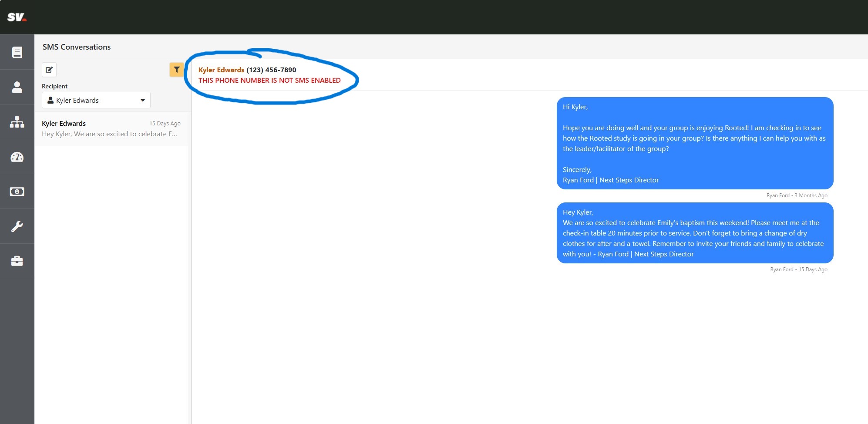Screen dimensions: 868x424
Task: Click the phone number (123) 456-7890
Action: pyautogui.click(x=271, y=70)
